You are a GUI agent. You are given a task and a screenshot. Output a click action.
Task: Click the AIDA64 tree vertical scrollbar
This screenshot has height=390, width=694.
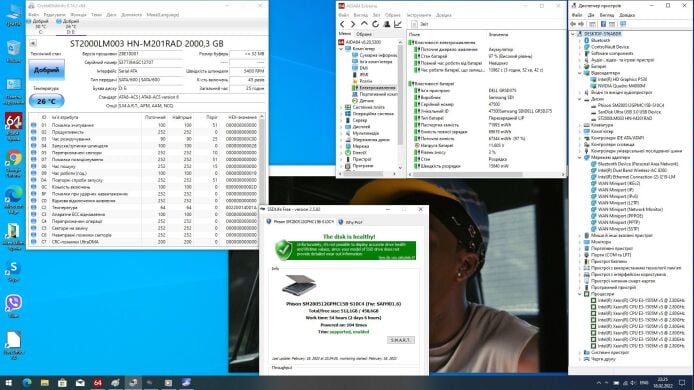(401, 104)
